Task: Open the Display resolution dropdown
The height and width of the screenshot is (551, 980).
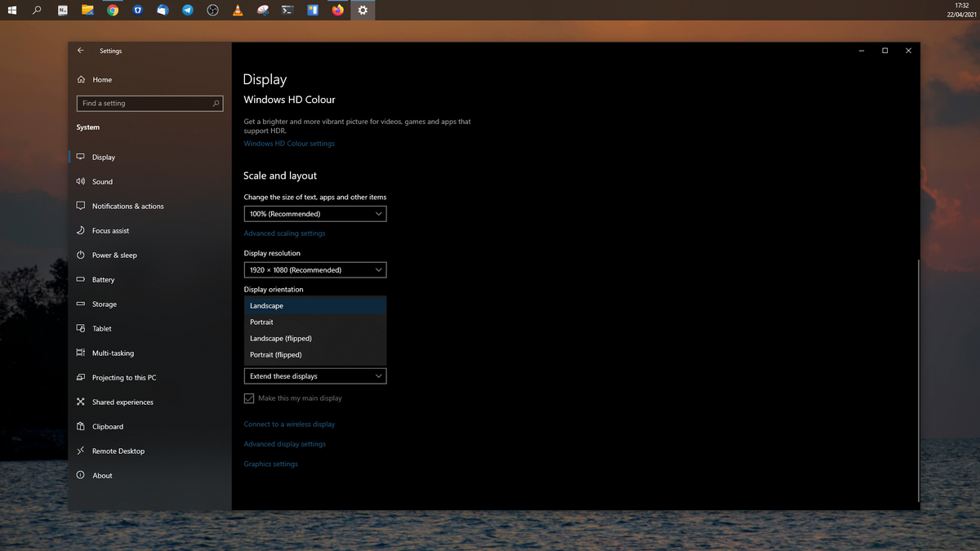Action: pyautogui.click(x=314, y=269)
